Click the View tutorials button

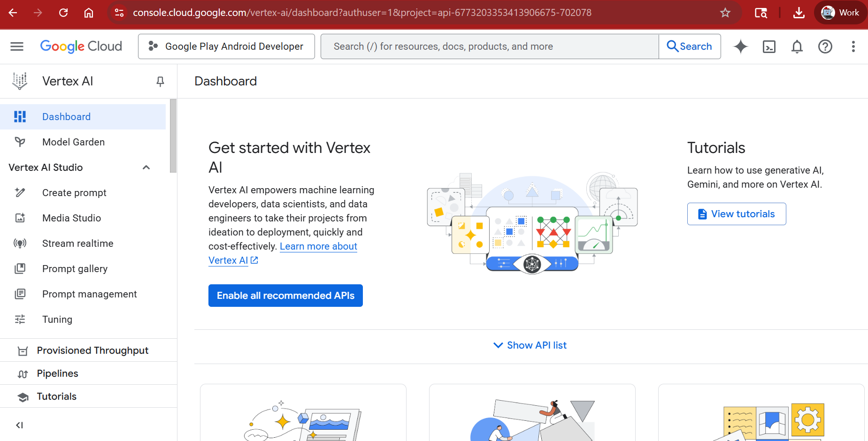(736, 214)
